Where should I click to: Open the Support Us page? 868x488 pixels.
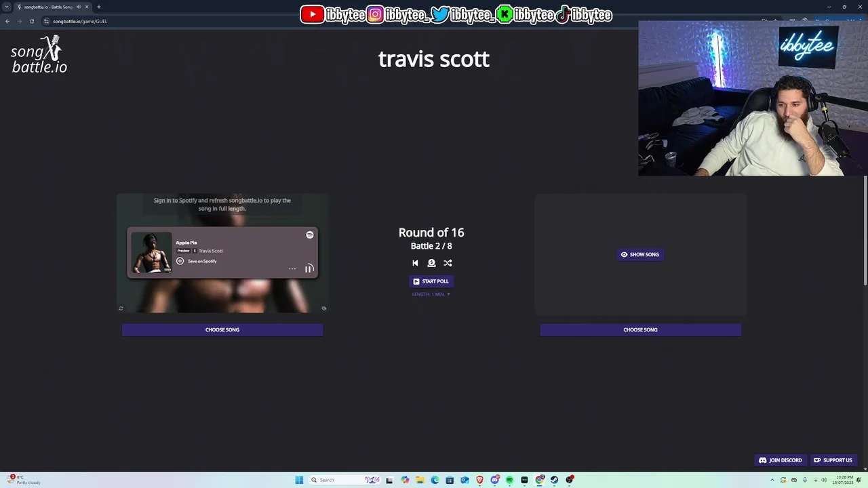point(833,460)
